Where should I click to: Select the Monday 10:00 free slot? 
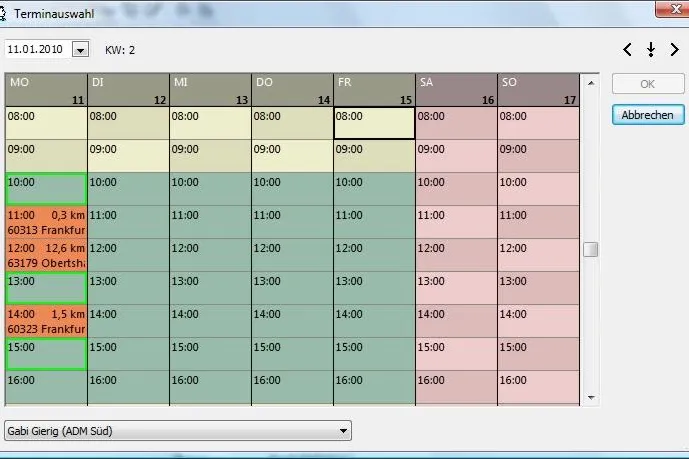point(46,189)
